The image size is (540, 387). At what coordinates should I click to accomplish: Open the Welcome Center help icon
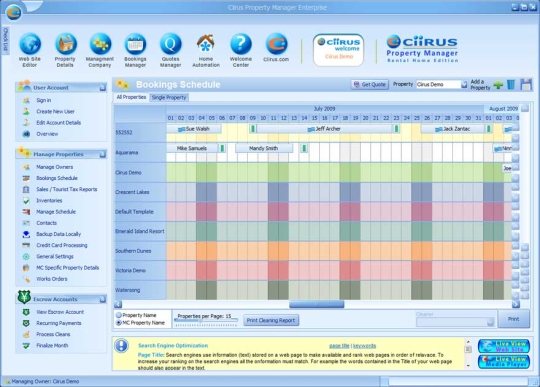point(241,44)
